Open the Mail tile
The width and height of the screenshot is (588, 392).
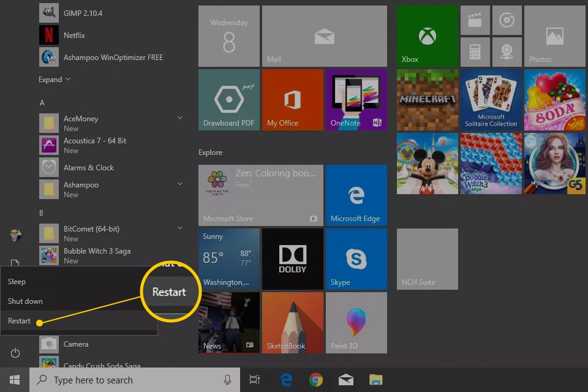click(324, 35)
